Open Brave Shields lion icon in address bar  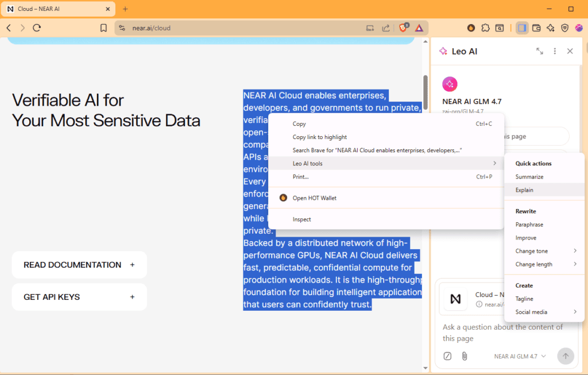(404, 28)
